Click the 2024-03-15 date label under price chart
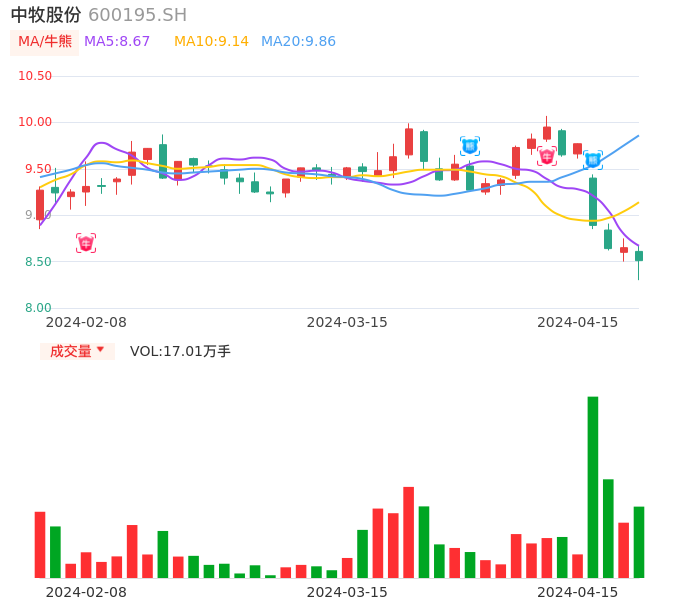Image resolution: width=686 pixels, height=606 pixels. 347,322
